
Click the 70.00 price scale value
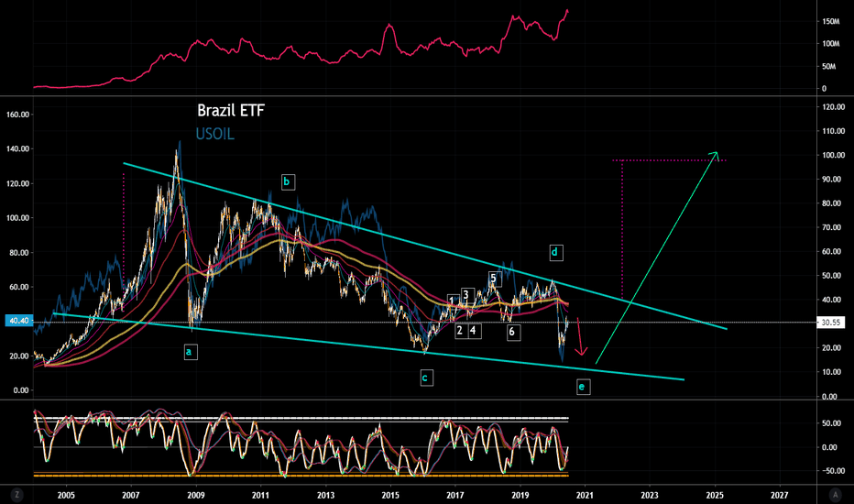(835, 227)
